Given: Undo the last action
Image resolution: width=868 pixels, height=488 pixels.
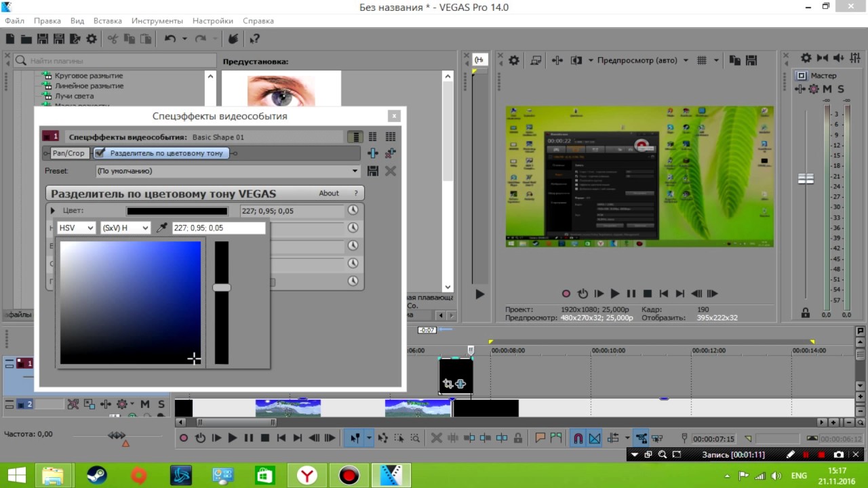Looking at the screenshot, I should tap(170, 39).
